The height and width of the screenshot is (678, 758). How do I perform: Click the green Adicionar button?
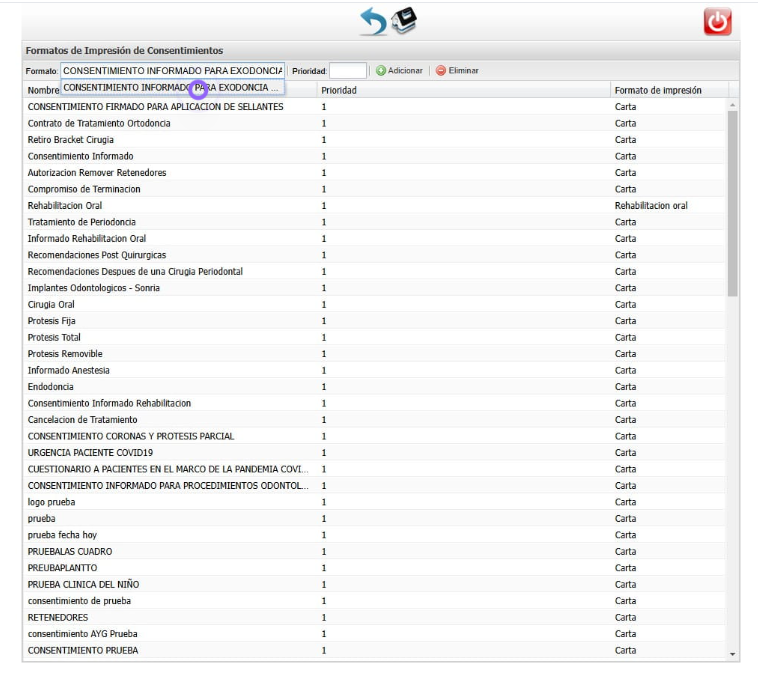pos(399,71)
